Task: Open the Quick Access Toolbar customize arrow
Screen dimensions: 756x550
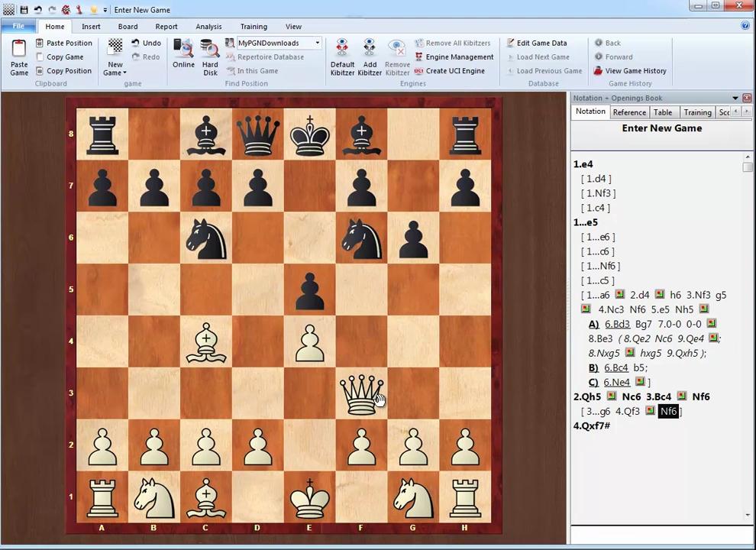Action: tap(105, 10)
